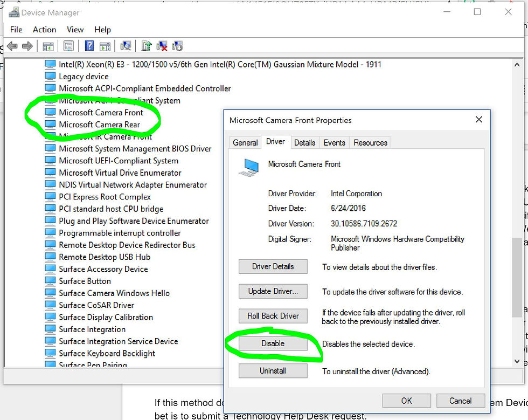Viewport: 528px width, 420px height.
Task: Open the View menu
Action: coord(75,30)
